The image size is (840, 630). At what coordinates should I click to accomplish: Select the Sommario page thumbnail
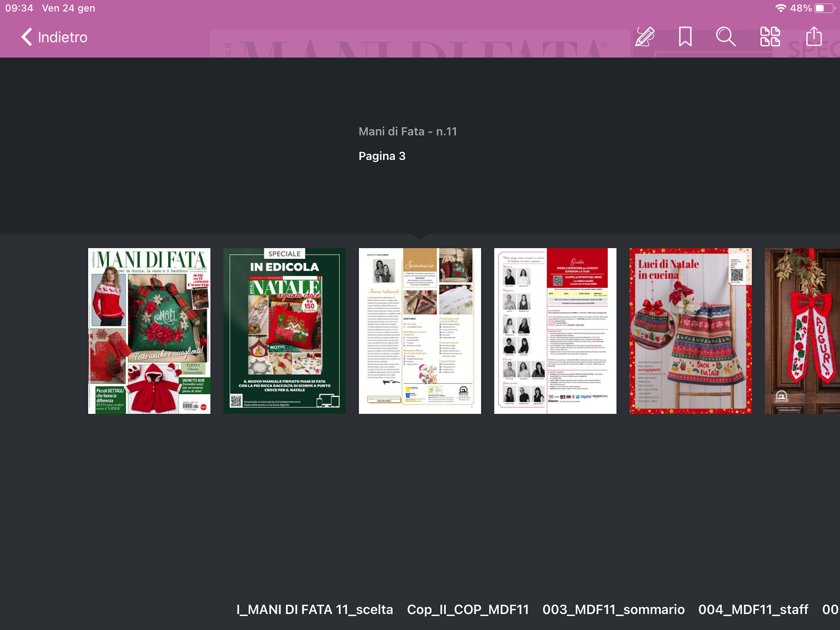420,331
